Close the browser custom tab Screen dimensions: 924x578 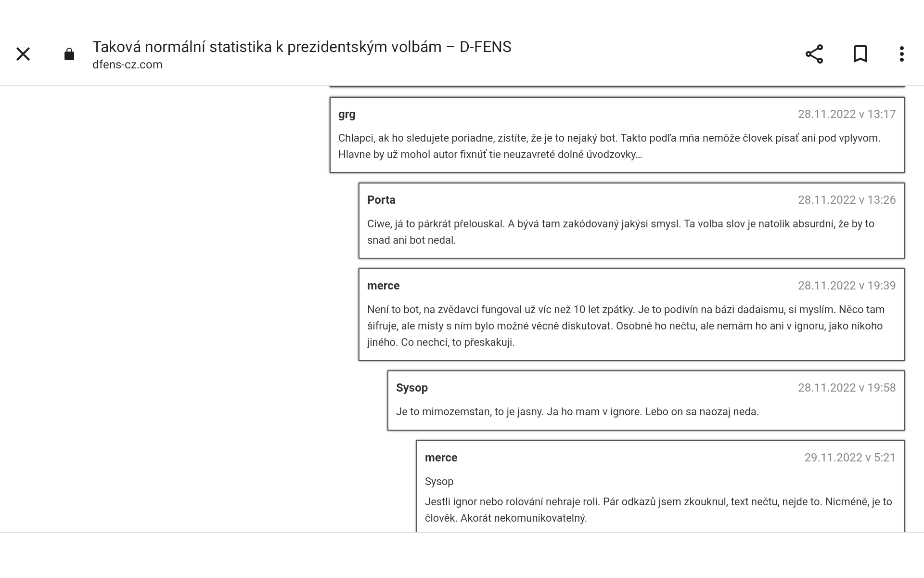[23, 54]
